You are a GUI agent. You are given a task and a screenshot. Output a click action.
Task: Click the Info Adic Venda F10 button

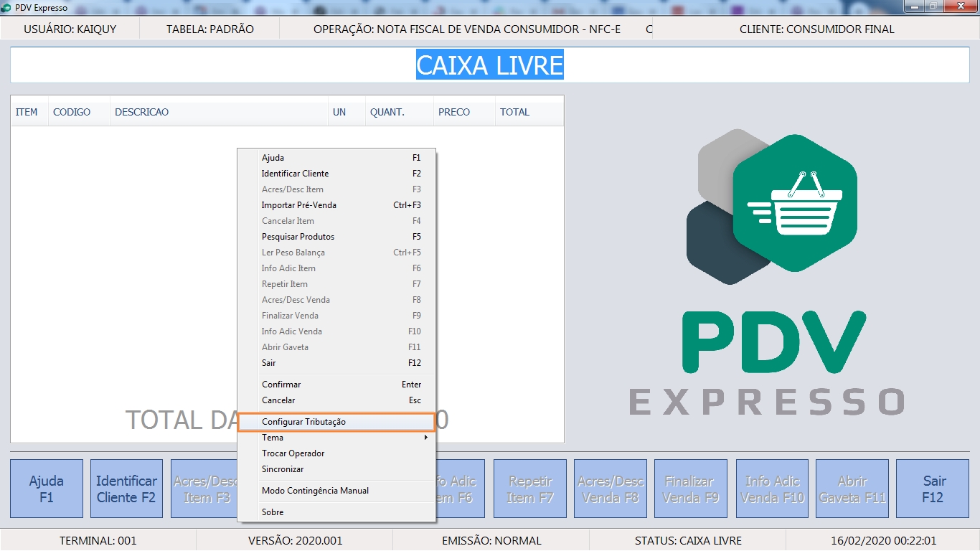point(772,489)
